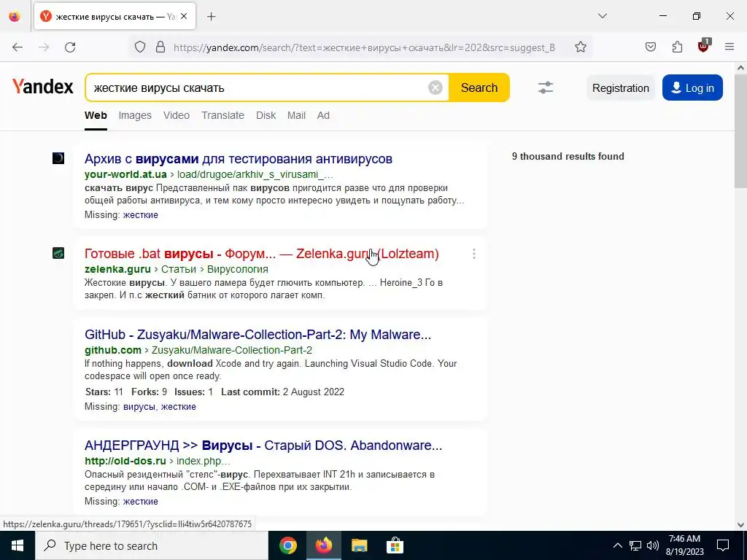Viewport: 747px width, 560px height.
Task: Click the Registration button
Action: [x=620, y=88]
